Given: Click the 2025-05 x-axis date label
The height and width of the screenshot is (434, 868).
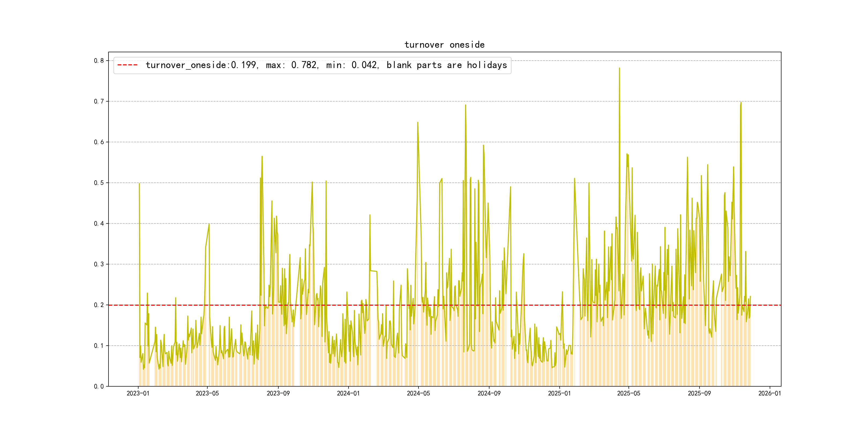Looking at the screenshot, I should click(628, 394).
